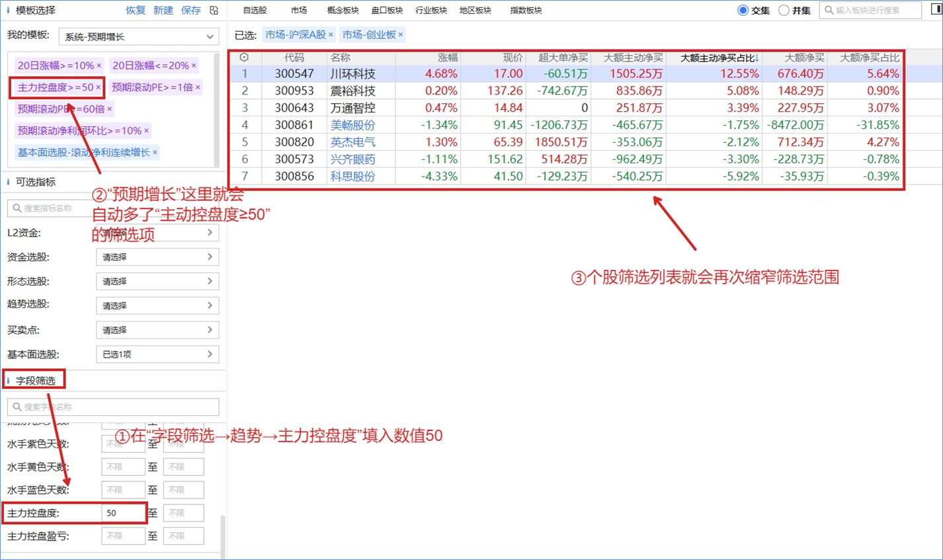This screenshot has height=560, width=943.
Task: Expand the 资金选股 selector
Action: click(x=157, y=257)
